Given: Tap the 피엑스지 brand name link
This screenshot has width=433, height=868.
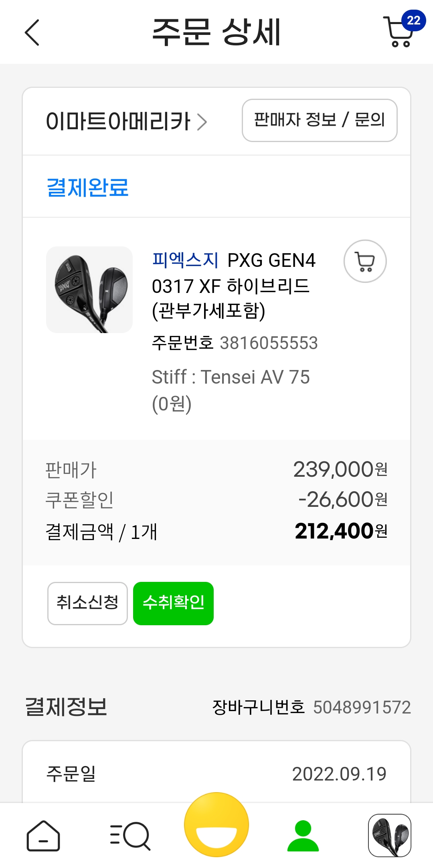Looking at the screenshot, I should [x=185, y=260].
